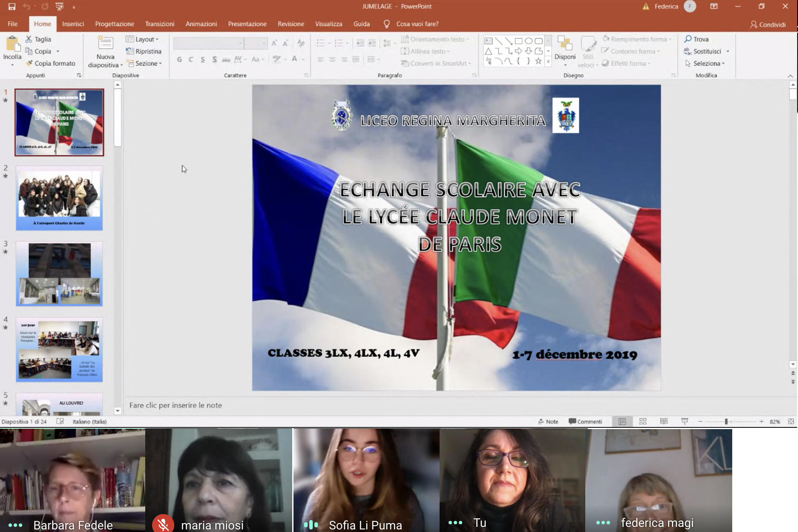Screen dimensions: 798x532
Task: Decrease font size with smaller A
Action: pyautogui.click(x=285, y=43)
